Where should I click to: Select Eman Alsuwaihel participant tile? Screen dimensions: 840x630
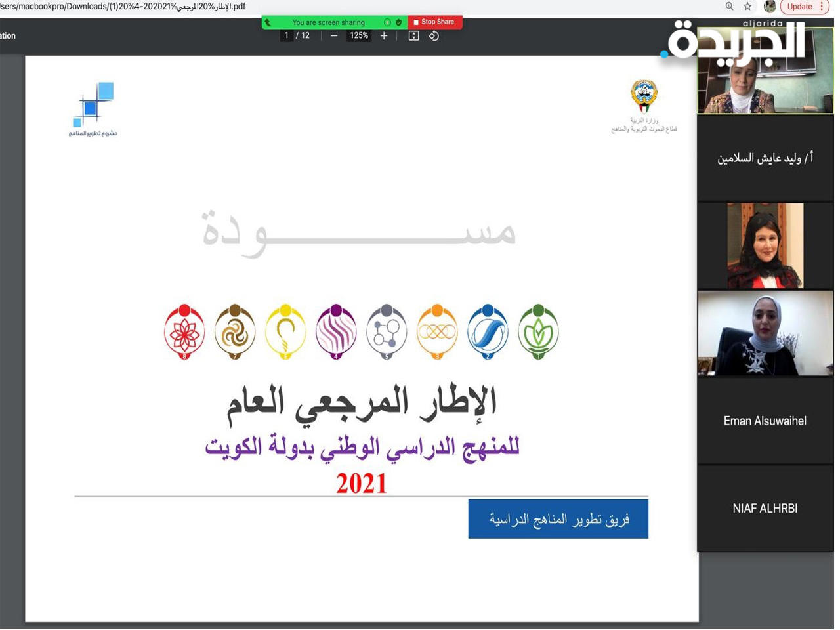click(765, 421)
